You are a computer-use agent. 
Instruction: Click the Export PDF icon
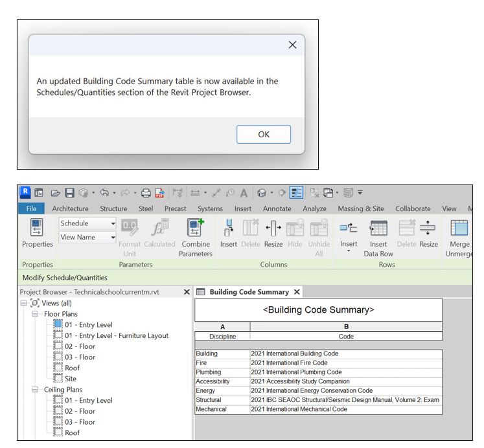pos(160,193)
